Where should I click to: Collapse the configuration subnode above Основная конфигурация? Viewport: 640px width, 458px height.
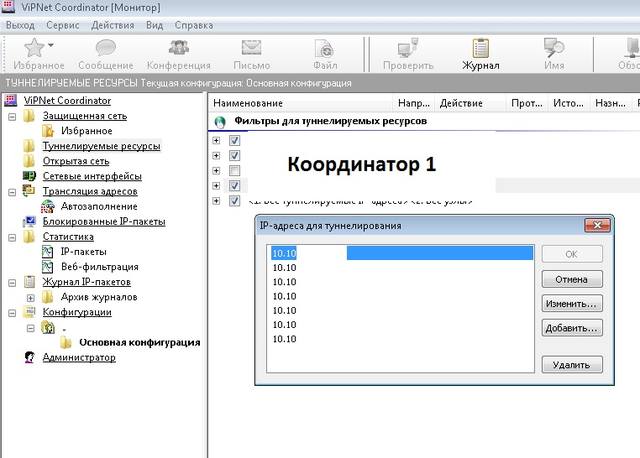point(31,328)
